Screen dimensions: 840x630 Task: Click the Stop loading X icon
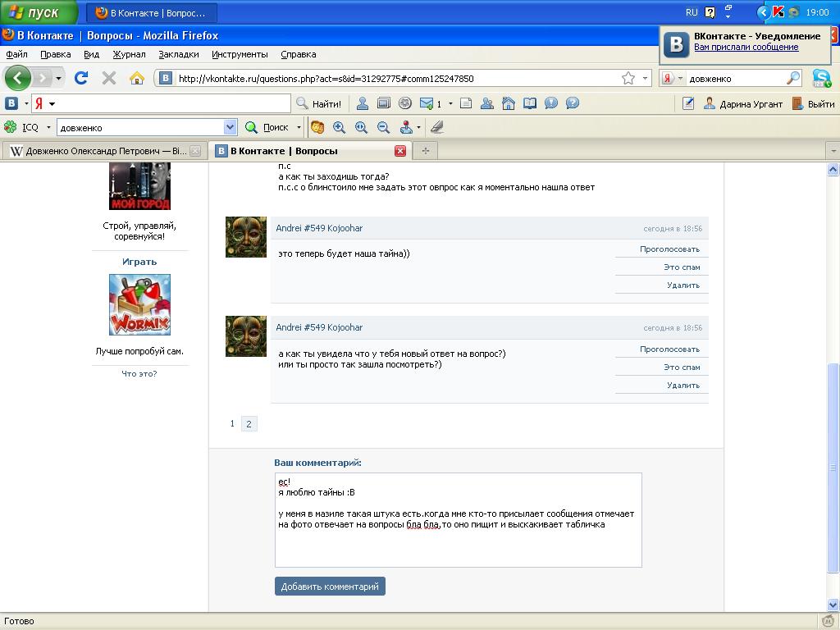[x=109, y=78]
